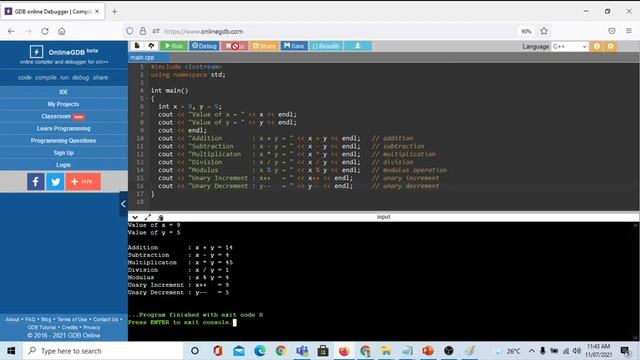Open Programming Questions in the sidebar

[63, 140]
